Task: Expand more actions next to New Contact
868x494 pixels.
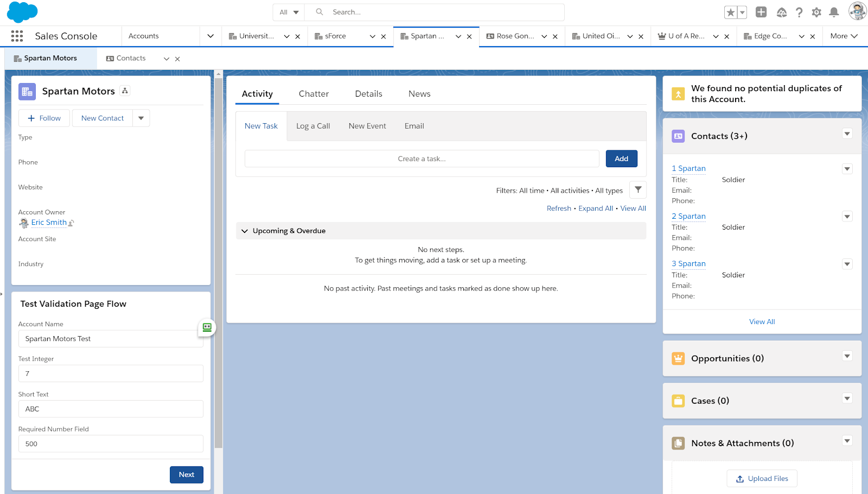Action: tap(141, 118)
